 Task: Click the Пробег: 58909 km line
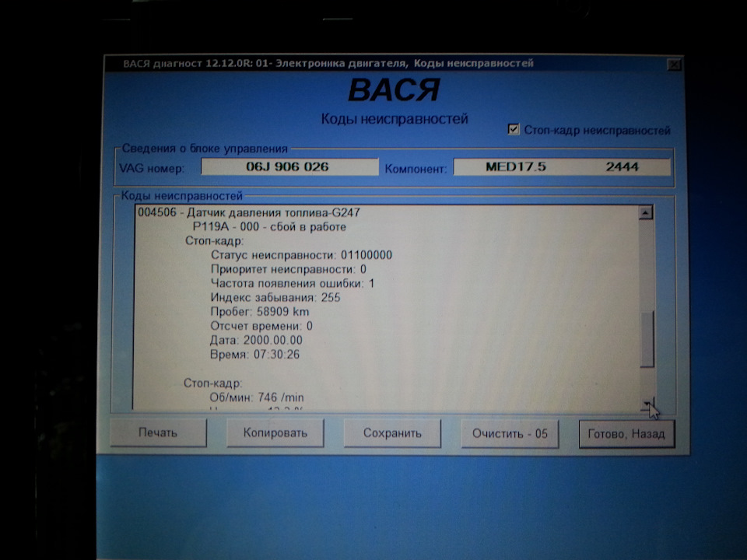tap(259, 312)
